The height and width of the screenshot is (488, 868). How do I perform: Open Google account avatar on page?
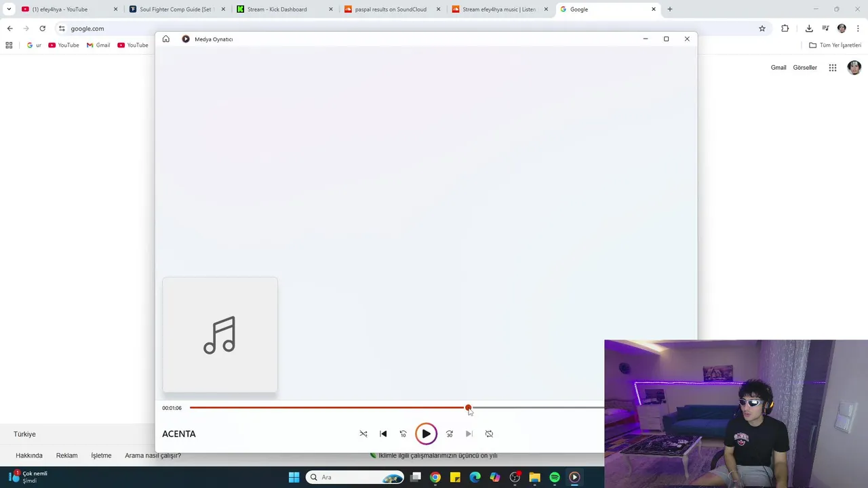tap(854, 68)
